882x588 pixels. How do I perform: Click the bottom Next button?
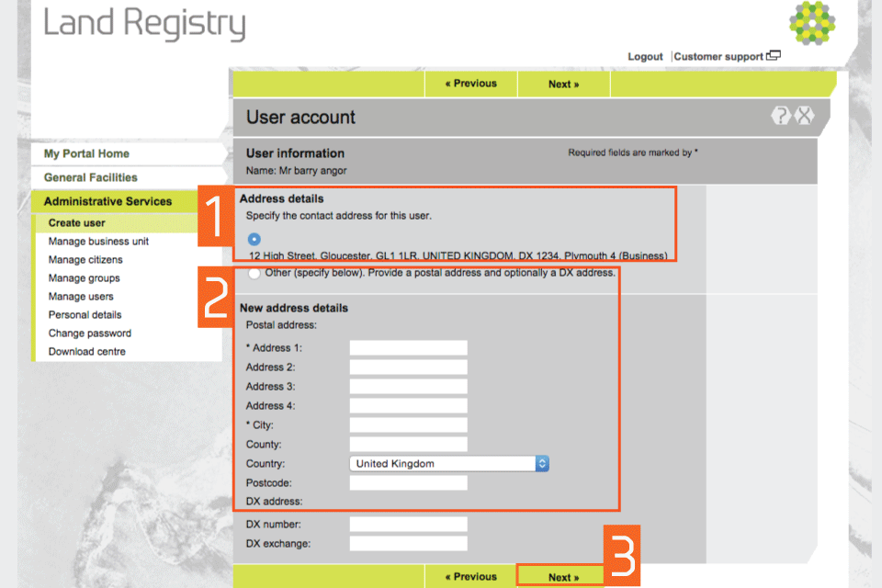point(562,577)
